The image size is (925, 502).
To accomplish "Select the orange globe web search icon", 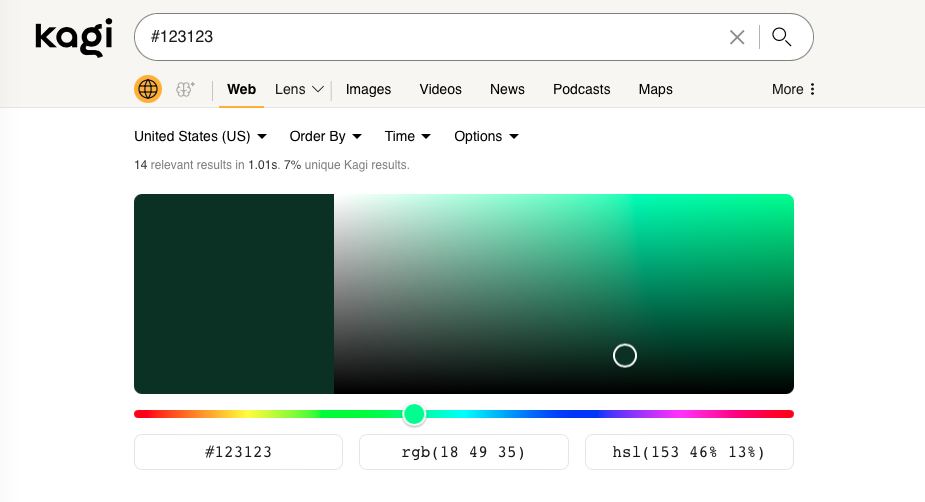I will (148, 89).
